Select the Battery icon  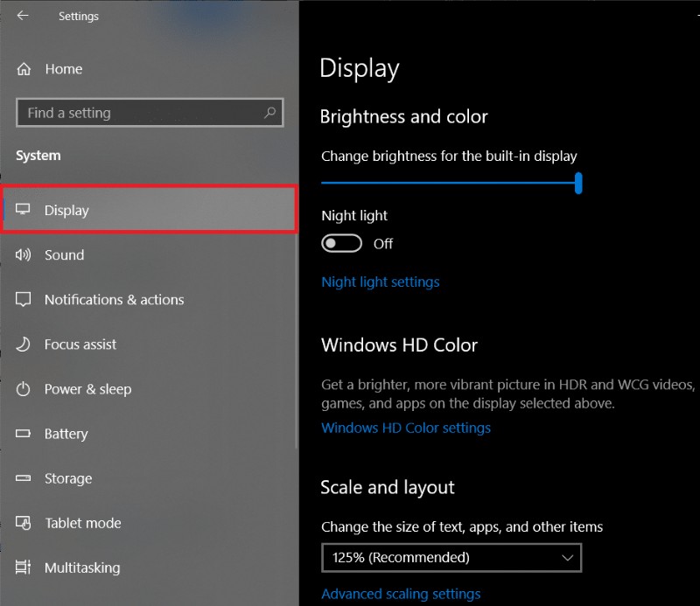(x=24, y=434)
